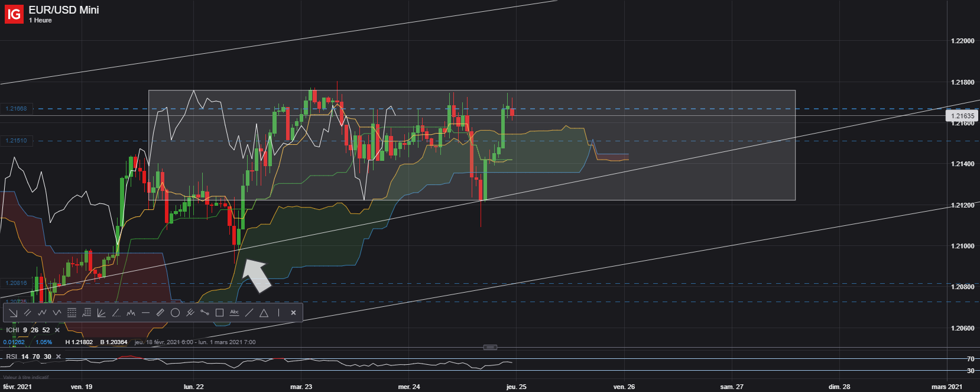Choose the circle drawing tool
This screenshot has width=980, height=392.
click(175, 313)
